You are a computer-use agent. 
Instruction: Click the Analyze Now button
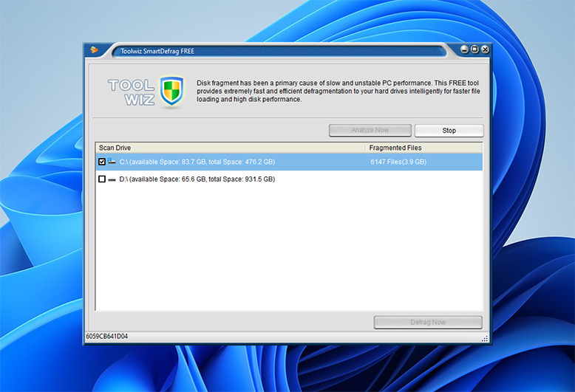pyautogui.click(x=370, y=130)
